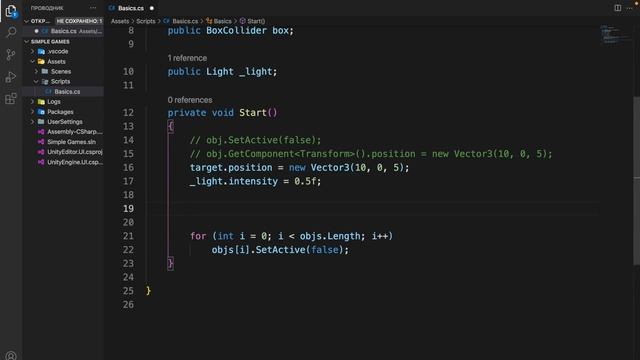Expand the .vscode folder
The image size is (640, 360).
tap(32, 51)
